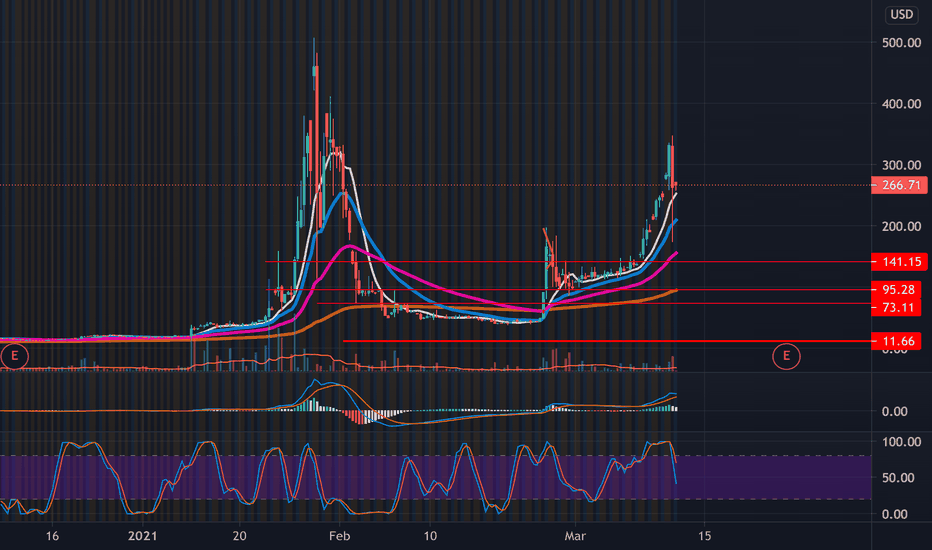932x550 pixels.
Task: Click the right earnings E marker
Action: coord(786,356)
